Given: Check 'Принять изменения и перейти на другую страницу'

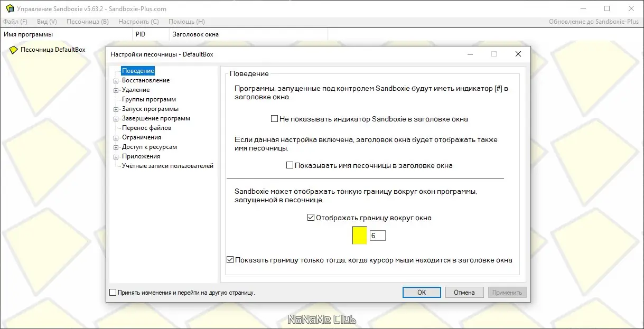Looking at the screenshot, I should [x=113, y=292].
